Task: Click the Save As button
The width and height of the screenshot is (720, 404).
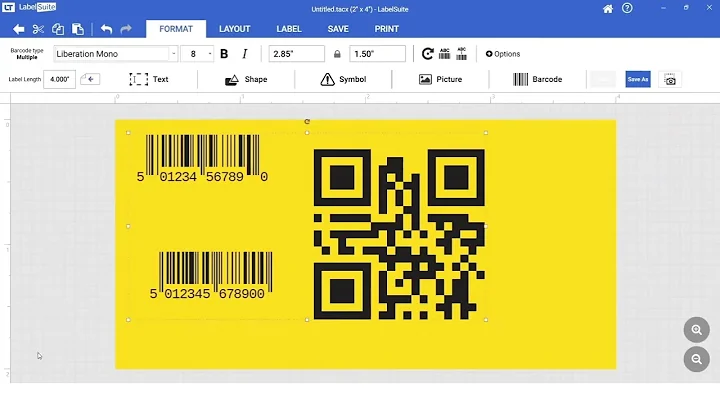Action: tap(638, 79)
